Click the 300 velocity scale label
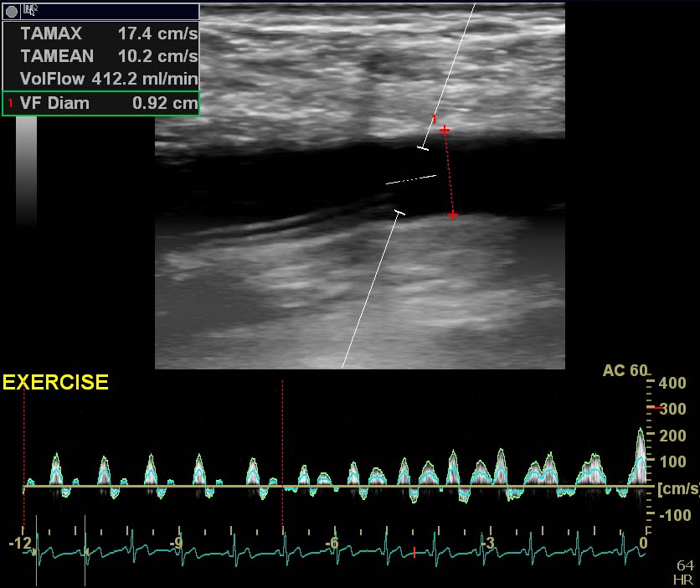Viewport: 700px width, 588px height. click(672, 409)
